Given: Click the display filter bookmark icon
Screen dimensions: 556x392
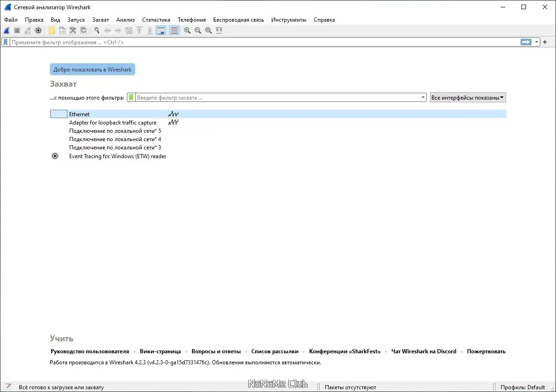Looking at the screenshot, I should click(x=6, y=42).
